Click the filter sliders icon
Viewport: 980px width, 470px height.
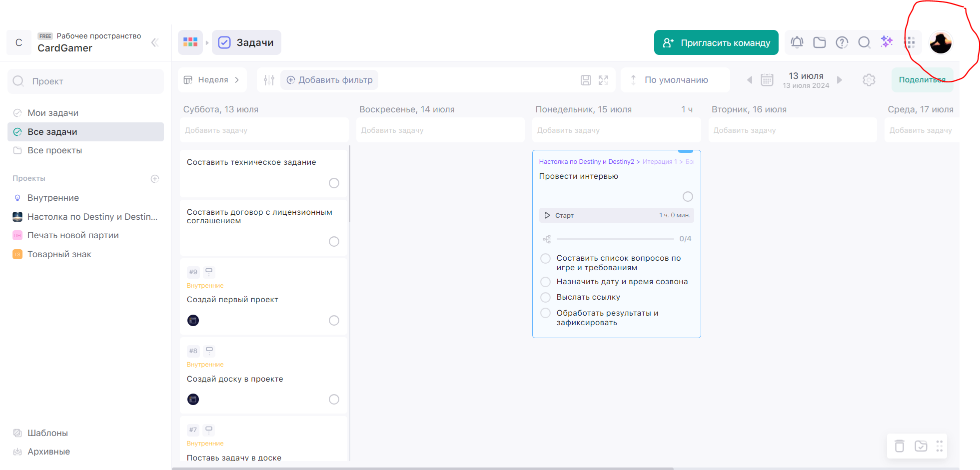click(269, 80)
